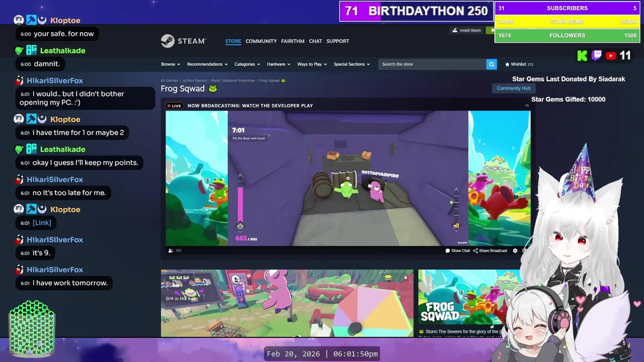Click the gameplay trailer video below broadcast

287,303
